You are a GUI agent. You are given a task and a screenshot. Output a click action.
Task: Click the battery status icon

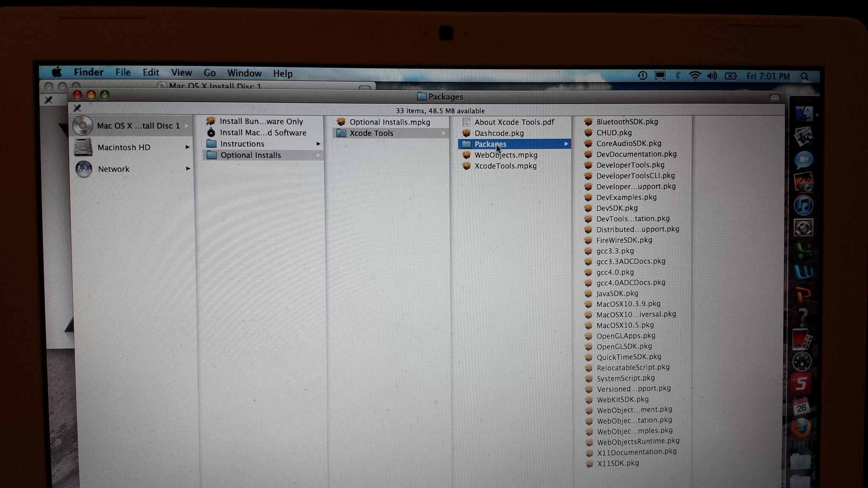pos(731,76)
